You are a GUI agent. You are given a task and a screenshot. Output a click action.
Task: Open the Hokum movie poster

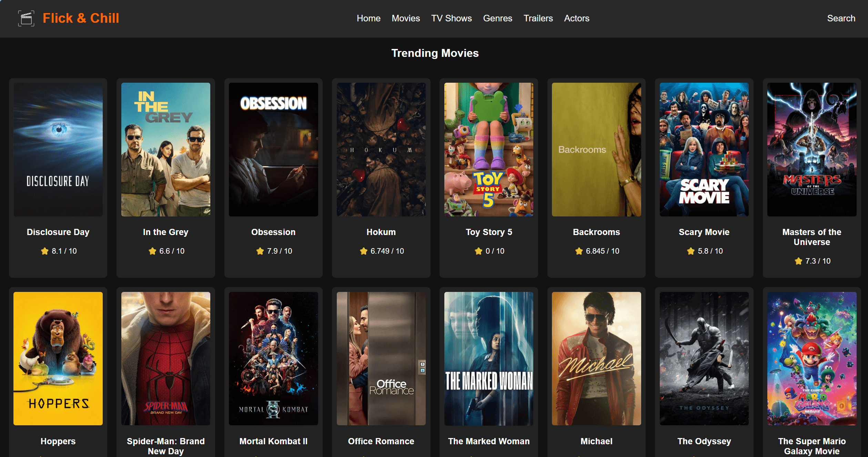(x=381, y=150)
